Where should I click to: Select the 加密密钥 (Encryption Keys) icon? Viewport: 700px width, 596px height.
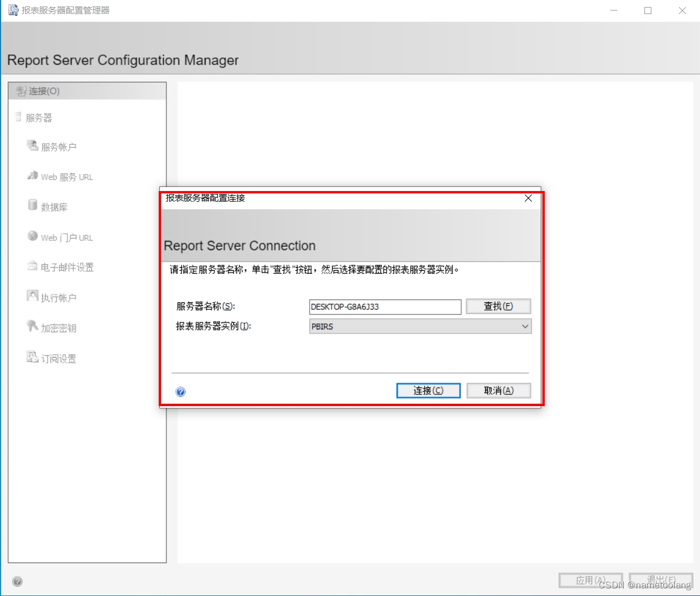[x=33, y=327]
